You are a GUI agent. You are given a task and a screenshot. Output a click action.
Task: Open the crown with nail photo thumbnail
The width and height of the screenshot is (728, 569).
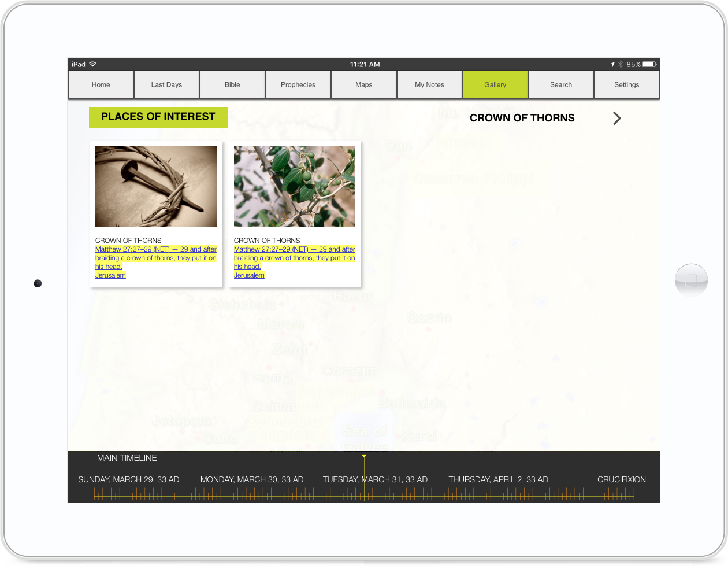click(x=156, y=186)
